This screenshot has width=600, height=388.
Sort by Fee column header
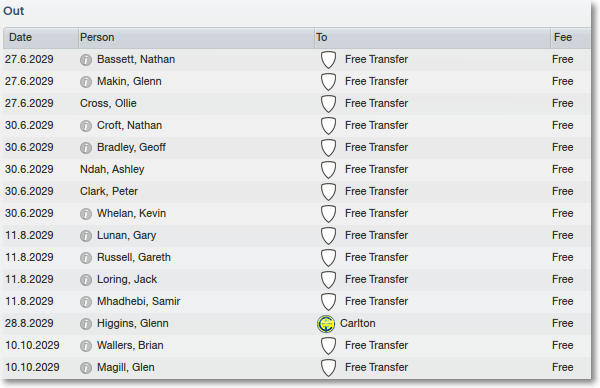pos(571,37)
